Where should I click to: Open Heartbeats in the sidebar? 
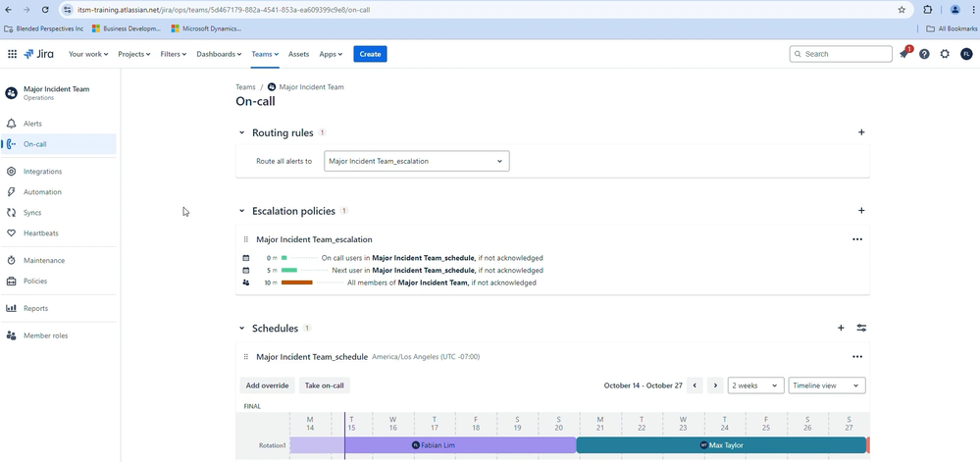coord(58,233)
